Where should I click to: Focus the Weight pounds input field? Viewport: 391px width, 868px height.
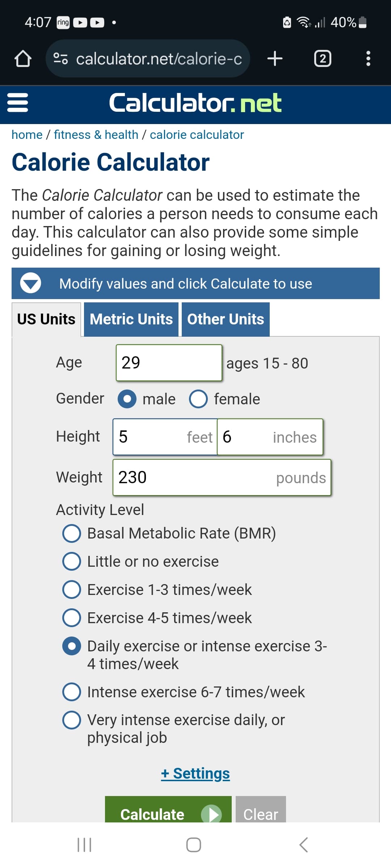pyautogui.click(x=222, y=477)
